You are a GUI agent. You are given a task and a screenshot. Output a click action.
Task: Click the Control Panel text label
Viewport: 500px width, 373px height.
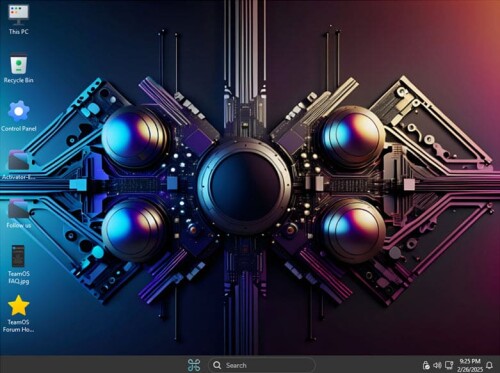pos(19,128)
